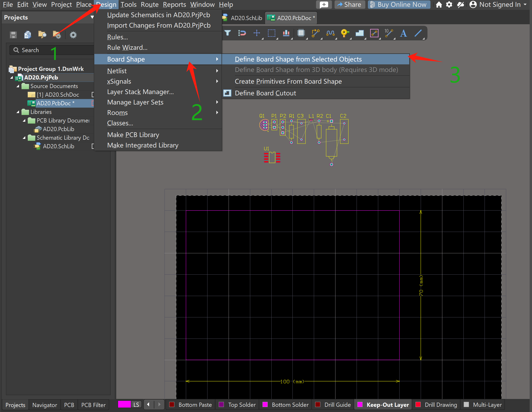Open the Not Signed In dropdown
532x412 pixels.
pos(500,4)
